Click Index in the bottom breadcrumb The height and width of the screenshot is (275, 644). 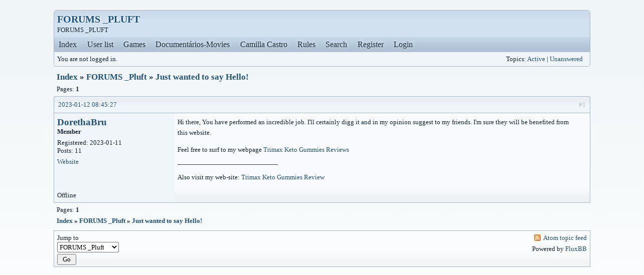(65, 221)
